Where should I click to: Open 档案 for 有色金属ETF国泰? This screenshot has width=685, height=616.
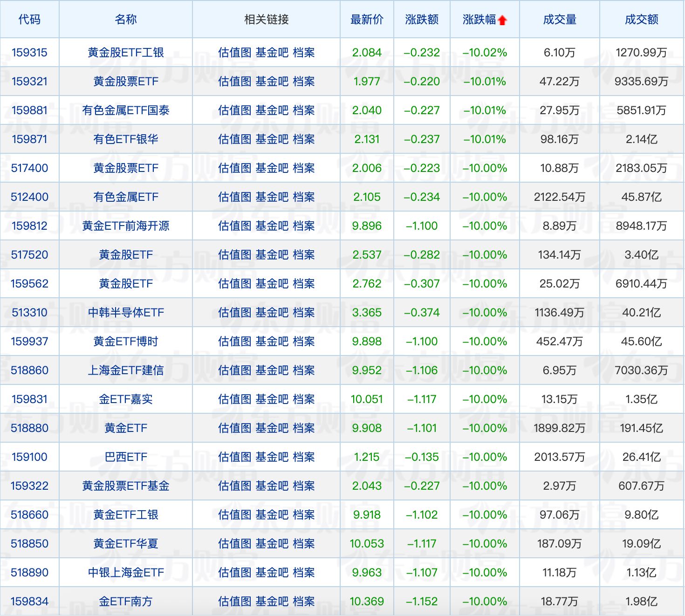pos(304,110)
